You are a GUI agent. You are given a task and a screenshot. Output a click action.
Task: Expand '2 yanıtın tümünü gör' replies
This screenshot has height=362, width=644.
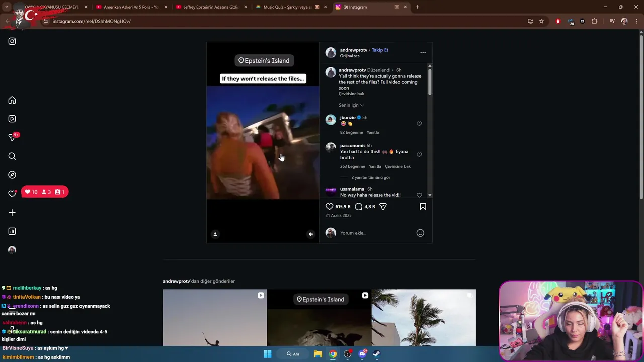(x=371, y=177)
